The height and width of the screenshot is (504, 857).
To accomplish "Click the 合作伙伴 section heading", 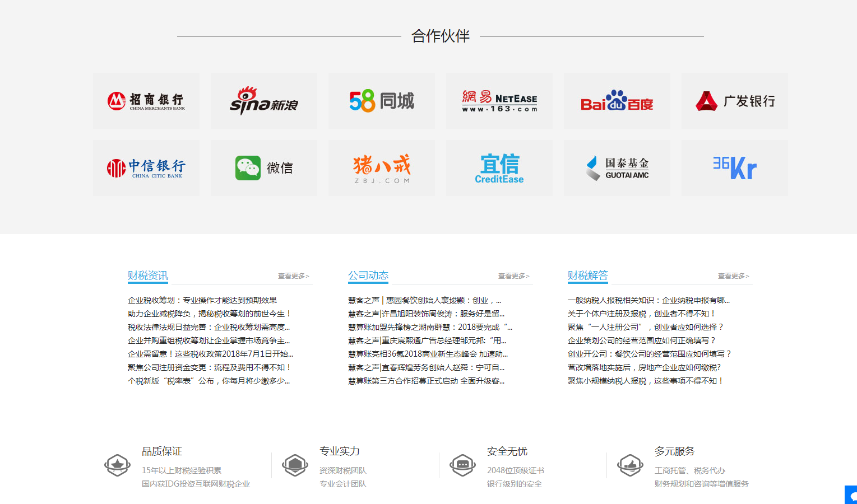I will tap(441, 36).
